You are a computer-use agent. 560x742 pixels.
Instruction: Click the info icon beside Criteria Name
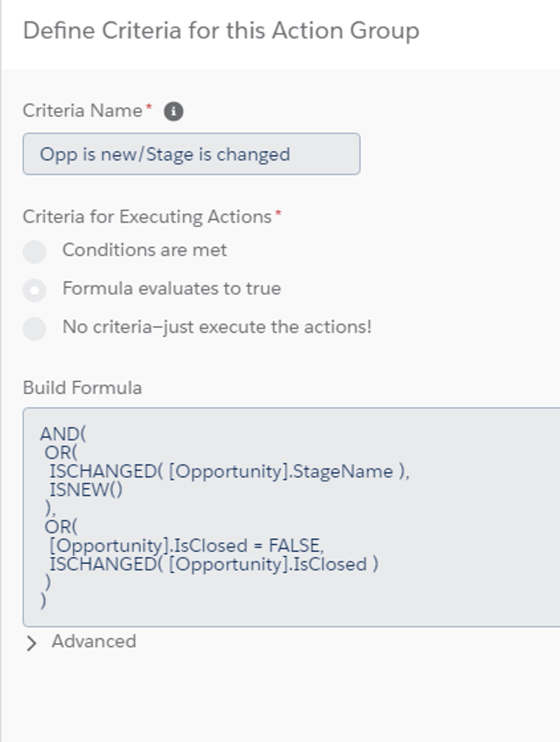[x=173, y=111]
